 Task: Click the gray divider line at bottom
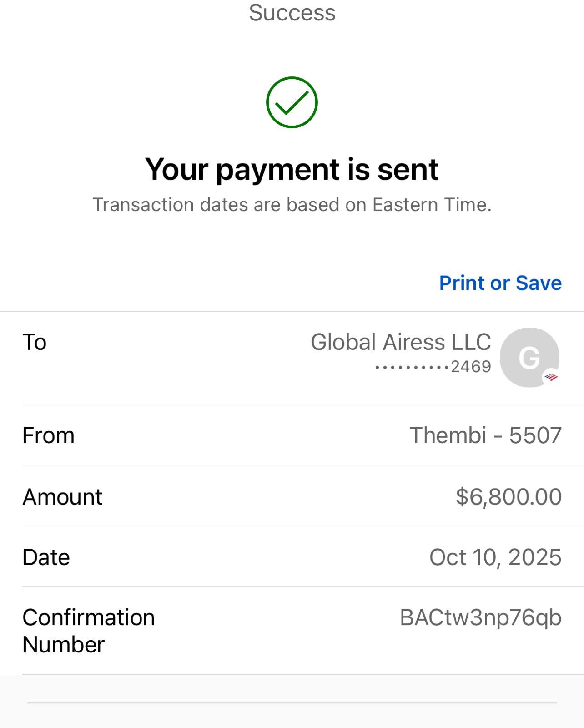click(292, 703)
